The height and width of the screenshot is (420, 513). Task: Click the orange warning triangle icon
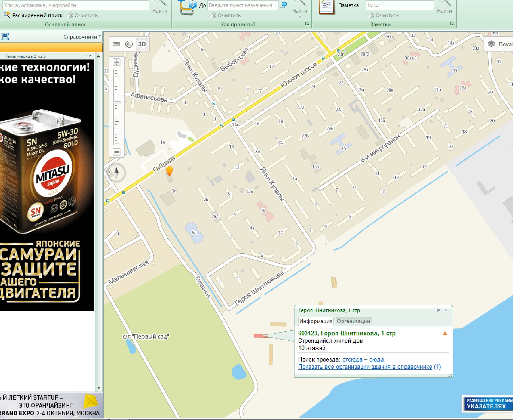pos(445,333)
